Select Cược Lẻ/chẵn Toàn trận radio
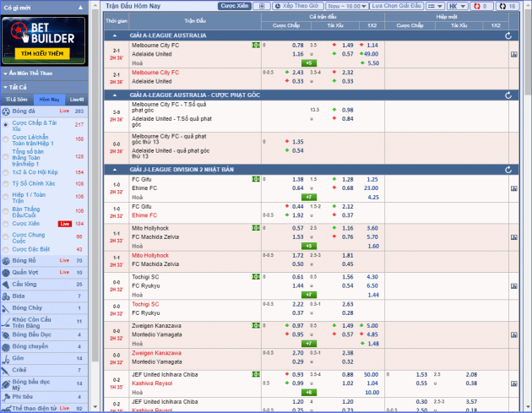The width and height of the screenshot is (532, 413). pyautogui.click(x=5, y=139)
